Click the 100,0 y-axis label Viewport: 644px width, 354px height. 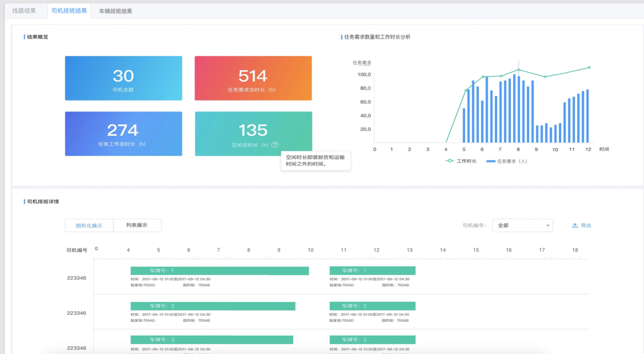364,74
